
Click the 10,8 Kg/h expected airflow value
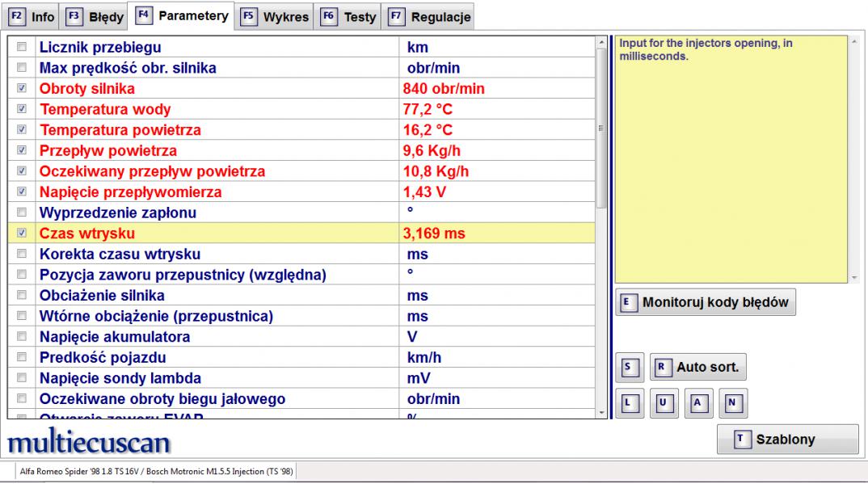coord(436,171)
